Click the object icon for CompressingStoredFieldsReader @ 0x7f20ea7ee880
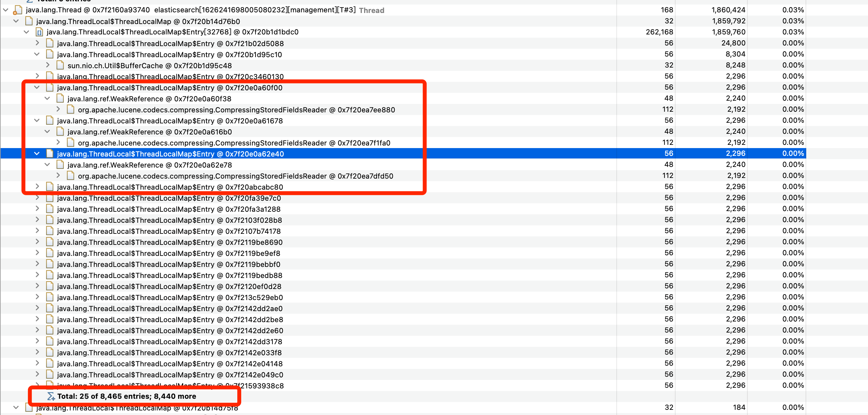 coord(71,109)
